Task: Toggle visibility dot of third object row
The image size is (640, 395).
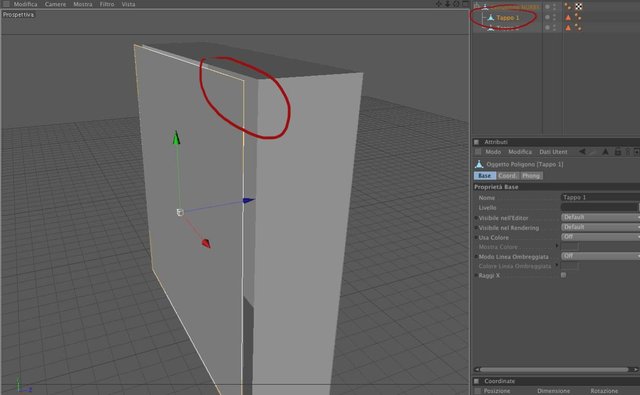Action: click(547, 28)
